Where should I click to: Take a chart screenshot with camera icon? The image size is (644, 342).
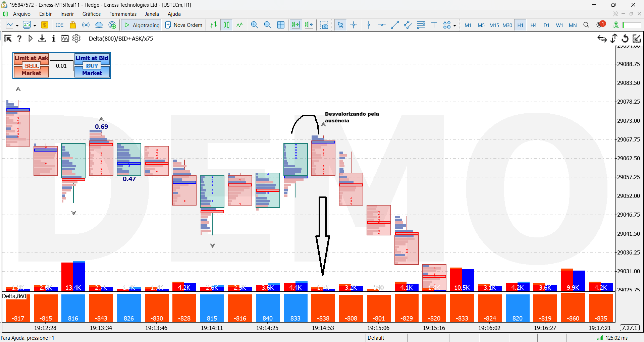point(324,25)
